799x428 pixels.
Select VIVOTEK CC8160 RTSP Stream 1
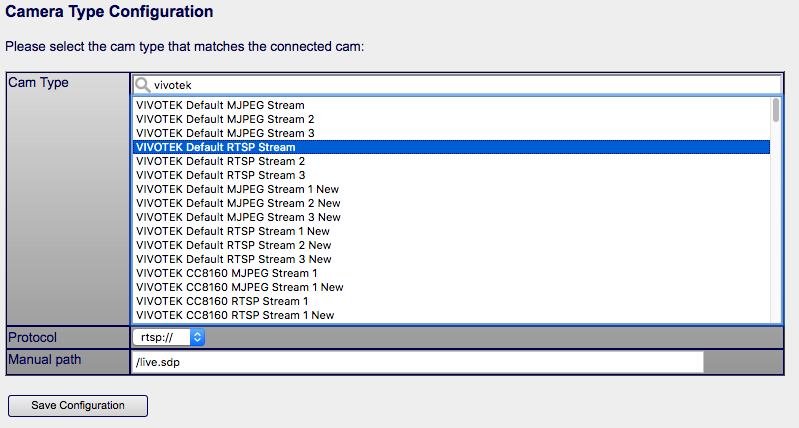[x=451, y=301]
